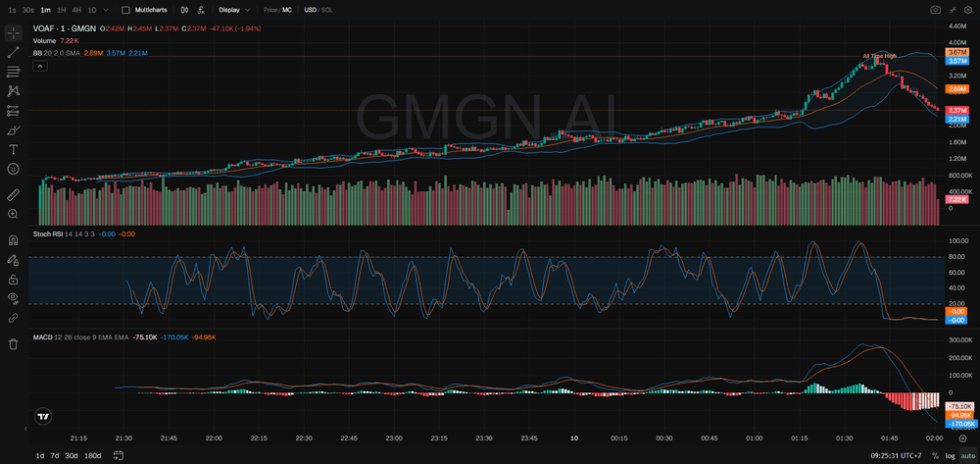Open the Display dropdown
The height and width of the screenshot is (464, 980).
234,10
